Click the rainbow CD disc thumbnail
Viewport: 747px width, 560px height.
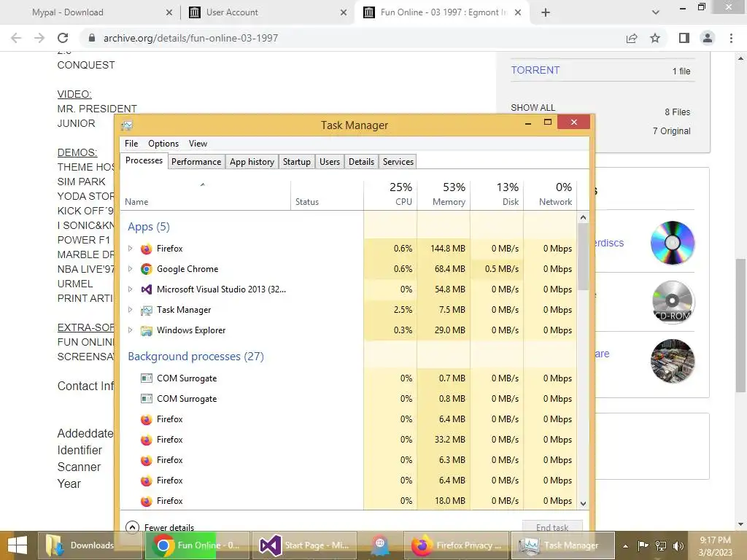[x=672, y=243]
